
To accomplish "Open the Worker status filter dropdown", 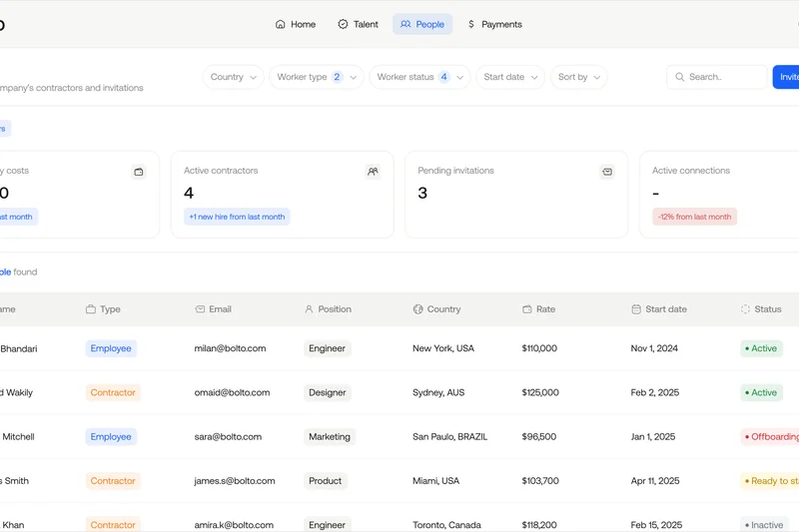I will point(418,77).
